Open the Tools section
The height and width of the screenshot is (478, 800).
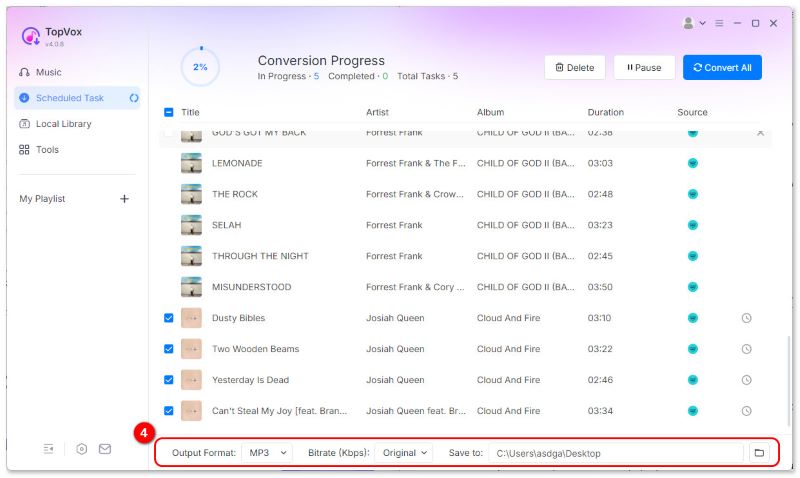[39, 150]
